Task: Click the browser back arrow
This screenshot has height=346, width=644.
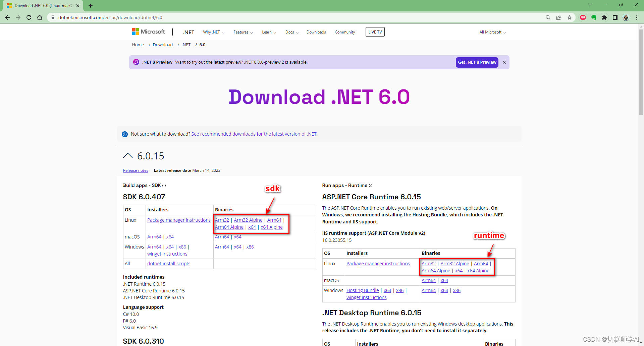Action: [7, 17]
